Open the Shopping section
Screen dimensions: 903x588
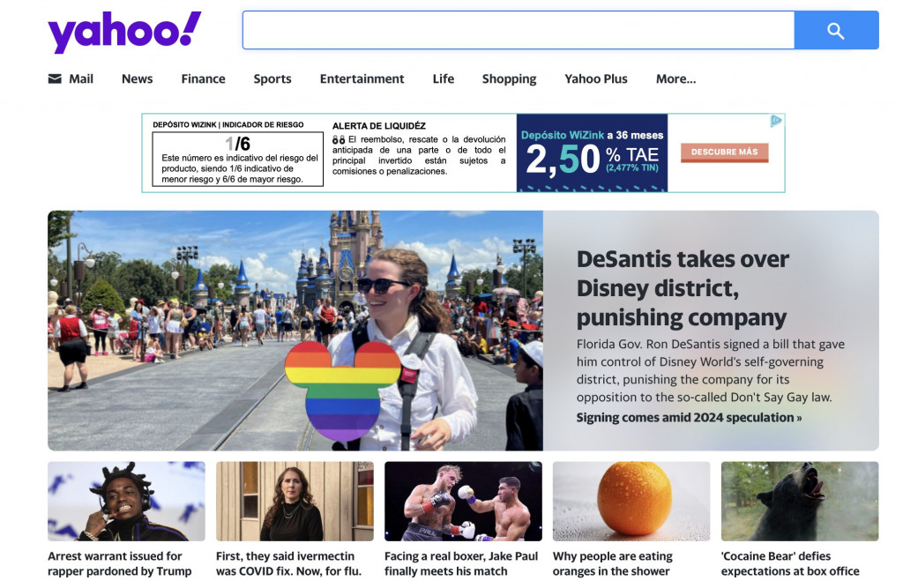[509, 78]
